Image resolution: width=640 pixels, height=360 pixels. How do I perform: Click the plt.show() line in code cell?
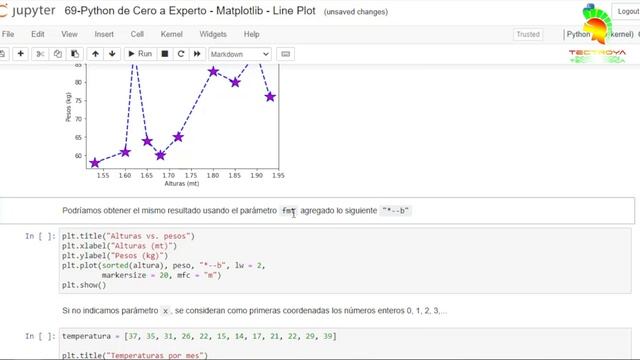coord(84,285)
